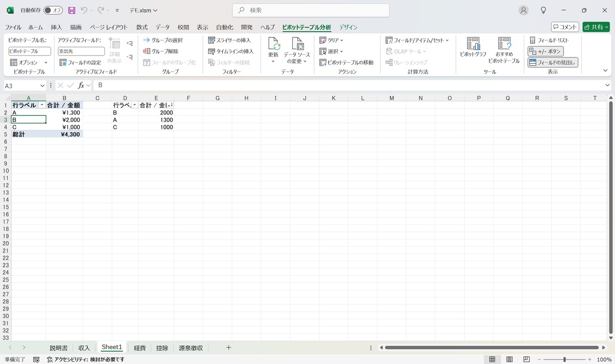
Task: Click the lightbulb help icon
Action: tap(543, 10)
